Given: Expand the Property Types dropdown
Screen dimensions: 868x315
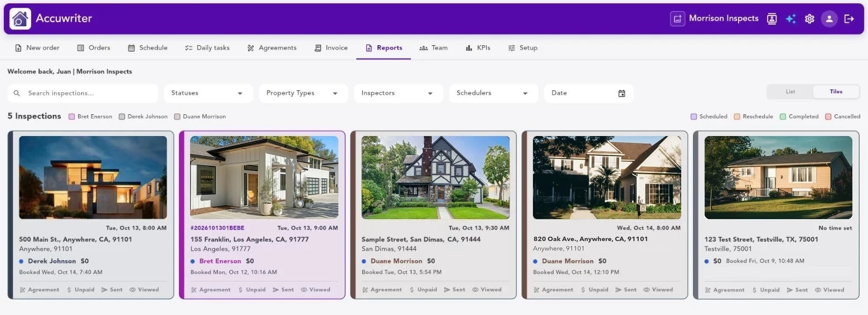Looking at the screenshot, I should pyautogui.click(x=303, y=93).
